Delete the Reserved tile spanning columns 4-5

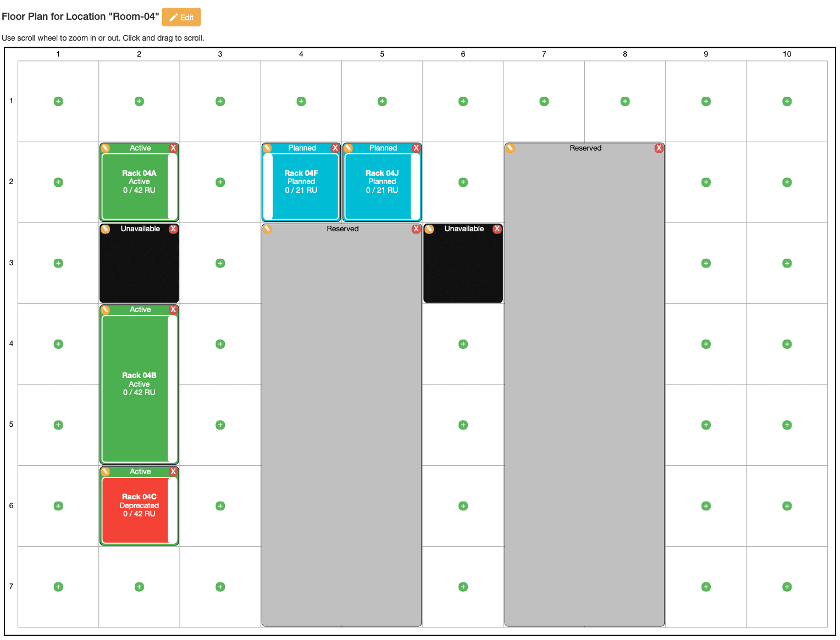click(416, 229)
